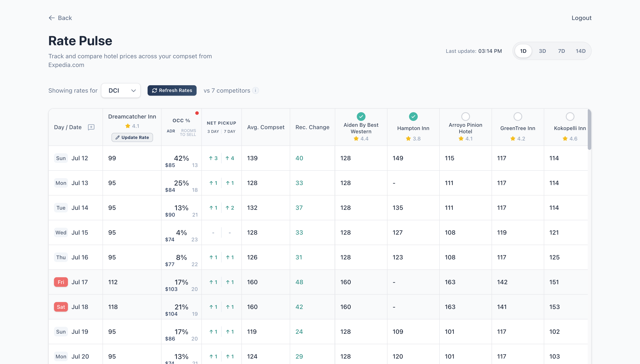The image size is (640, 364).
Task: Select Arroyo Pinion Hotel competitor
Action: pos(465,117)
